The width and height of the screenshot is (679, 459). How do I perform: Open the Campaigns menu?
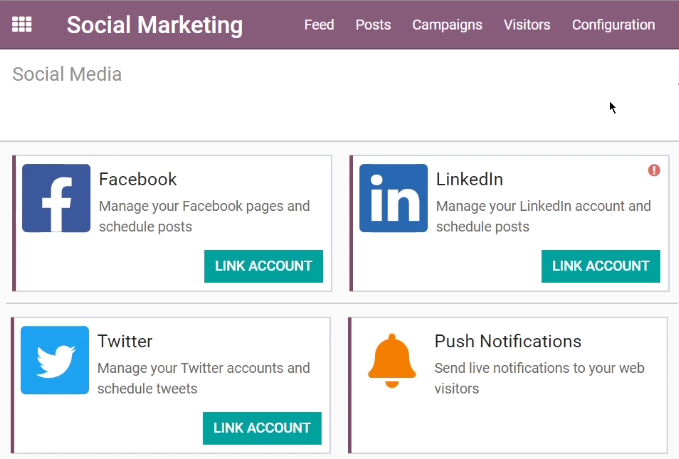click(447, 25)
